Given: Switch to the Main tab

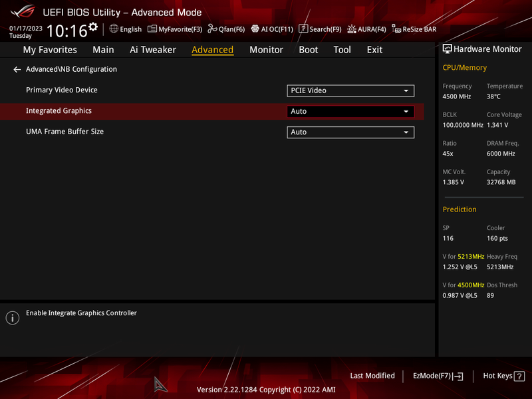Looking at the screenshot, I should (103, 50).
